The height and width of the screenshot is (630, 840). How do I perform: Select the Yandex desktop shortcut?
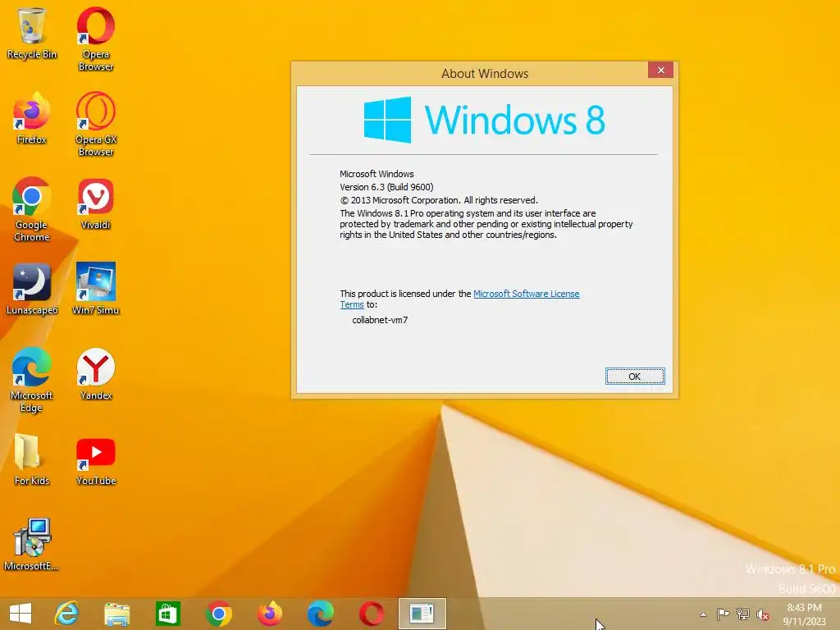point(96,374)
